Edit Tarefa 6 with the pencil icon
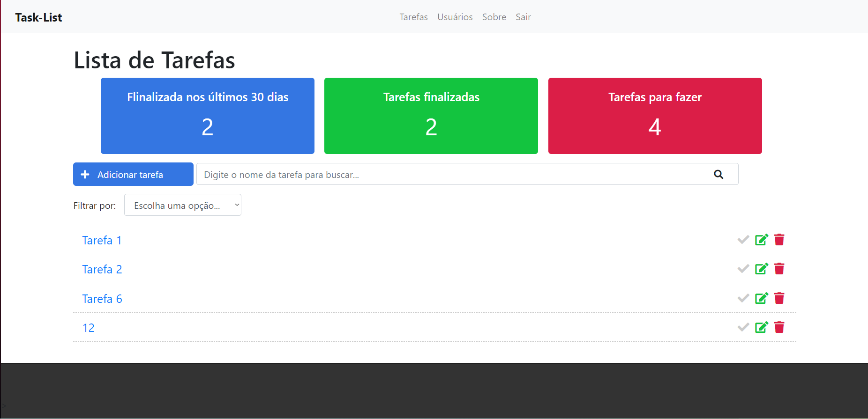868x419 pixels. tap(762, 298)
